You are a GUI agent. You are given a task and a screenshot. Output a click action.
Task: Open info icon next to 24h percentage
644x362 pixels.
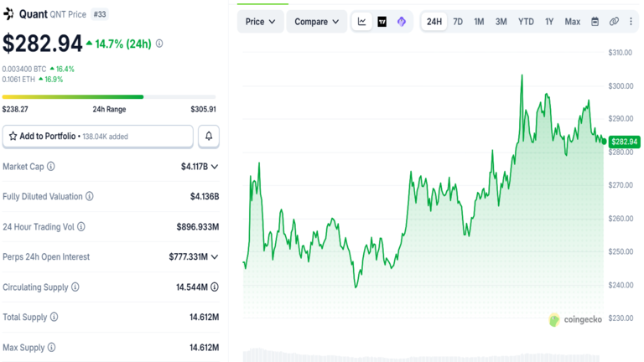(x=159, y=44)
